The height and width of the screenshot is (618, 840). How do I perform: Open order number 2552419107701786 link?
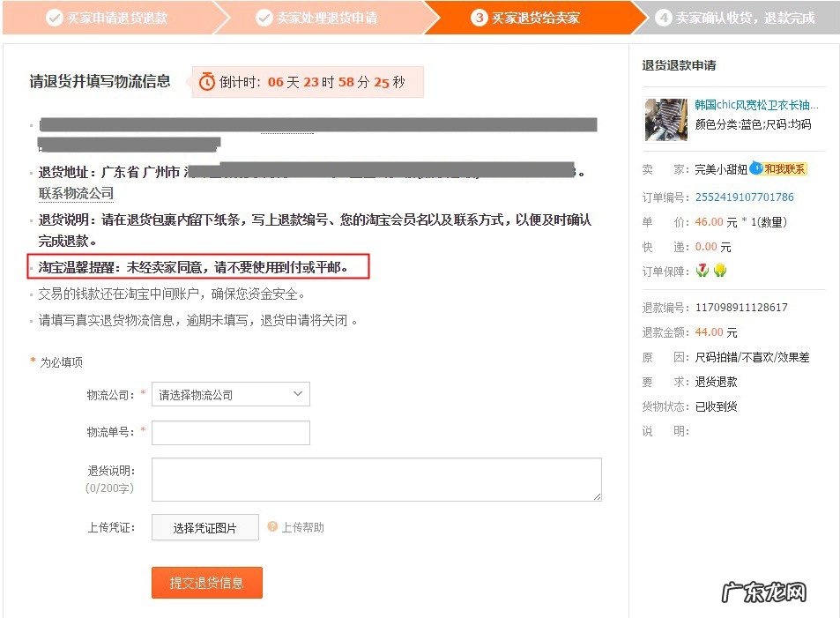tap(744, 197)
